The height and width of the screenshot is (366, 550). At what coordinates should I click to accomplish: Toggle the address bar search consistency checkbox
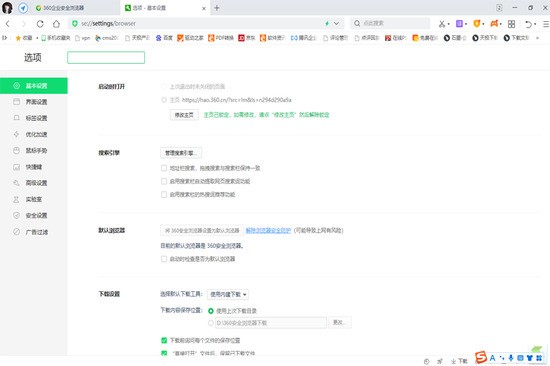164,168
